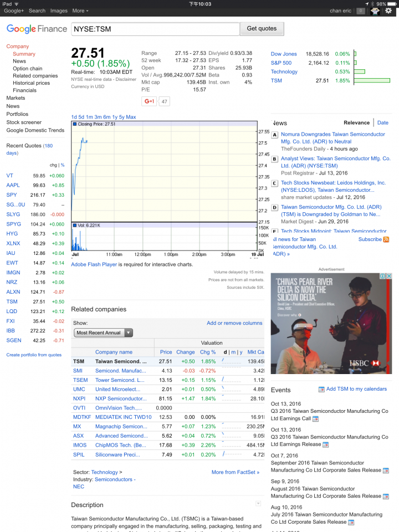Select the 6m chart range
Image resolution: width=399 pixels, height=532 pixels.
coord(107,117)
